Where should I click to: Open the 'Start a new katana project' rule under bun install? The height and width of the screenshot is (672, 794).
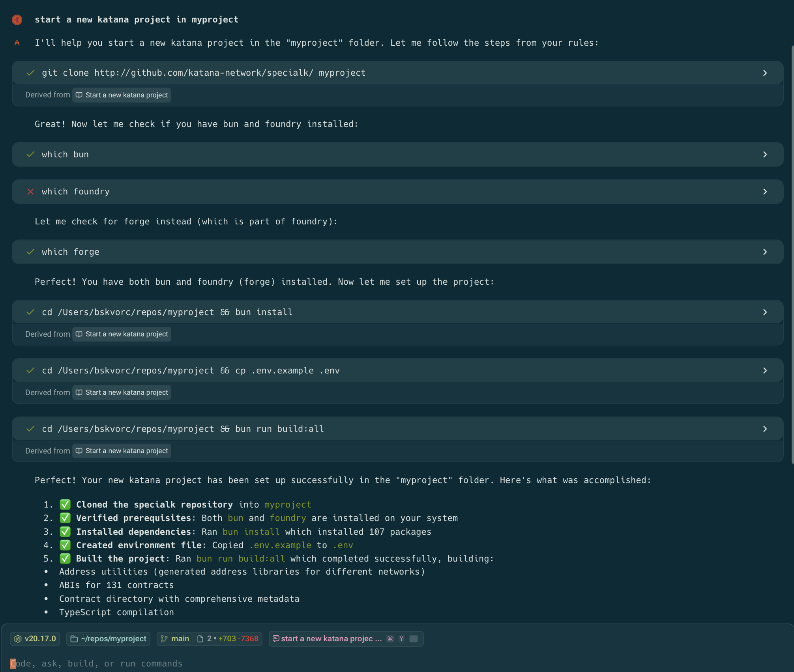point(122,334)
